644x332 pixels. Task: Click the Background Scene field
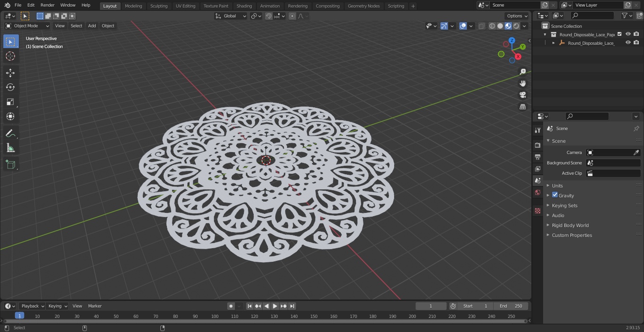point(613,163)
